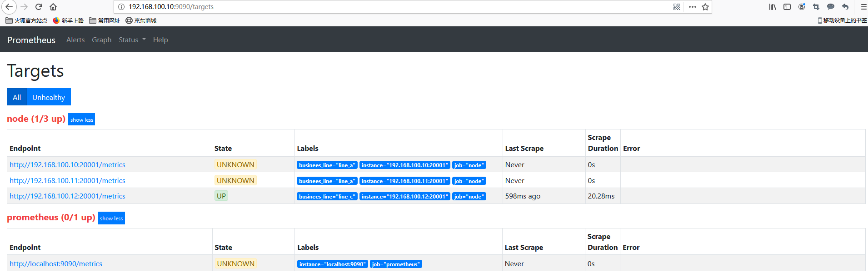Click UNKNOWN state badge for localhost:9090
The height and width of the screenshot is (273, 868).
(236, 264)
